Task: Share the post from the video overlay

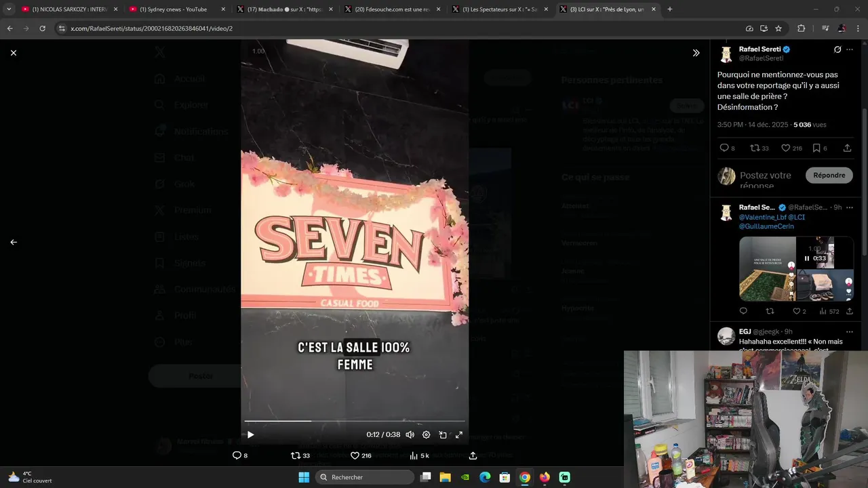Action: coord(473,455)
